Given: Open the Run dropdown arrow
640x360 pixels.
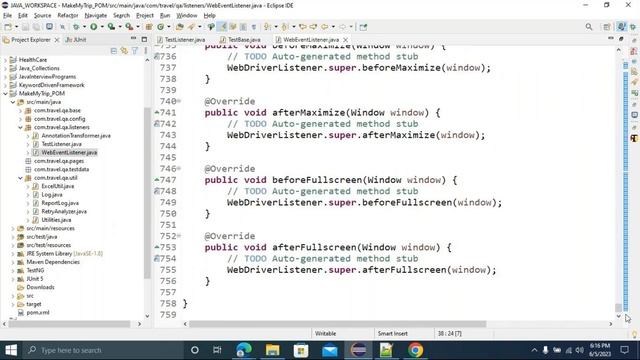Looking at the screenshot, I should click(x=102, y=27).
